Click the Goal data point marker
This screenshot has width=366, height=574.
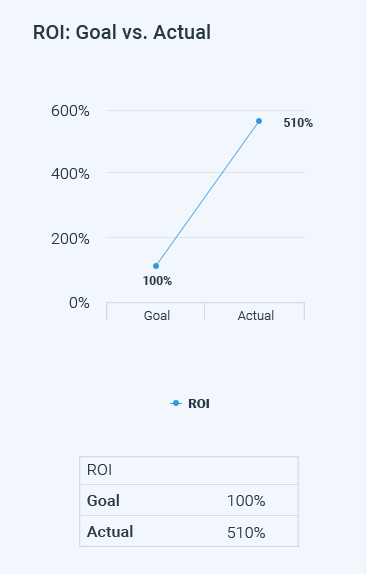pos(156,266)
